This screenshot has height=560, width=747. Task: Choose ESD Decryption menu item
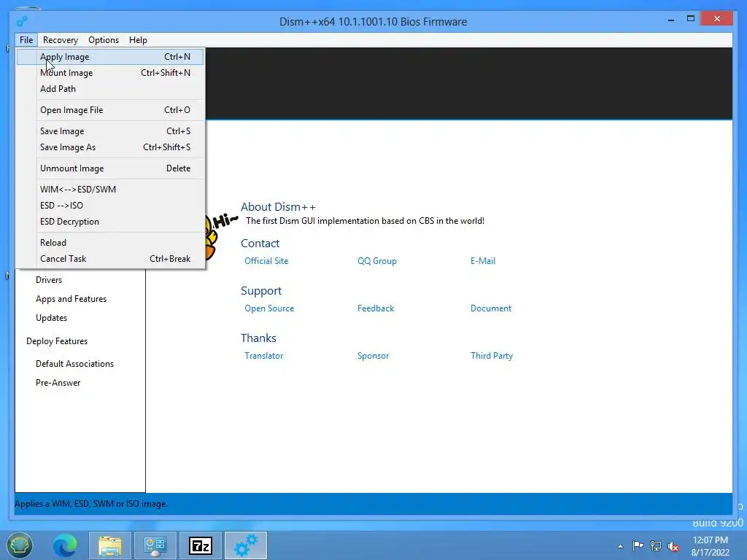[110, 222]
